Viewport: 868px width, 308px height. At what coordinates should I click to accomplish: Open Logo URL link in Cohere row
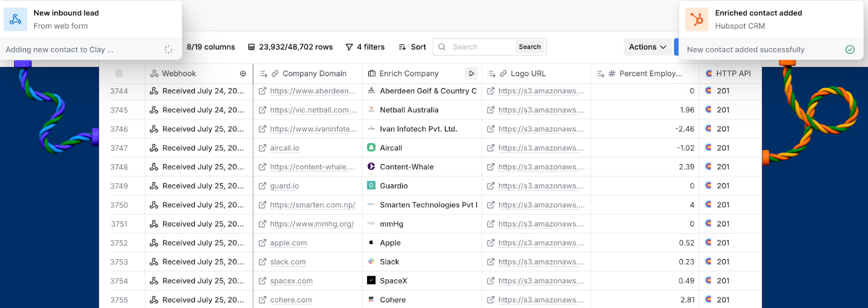541,300
